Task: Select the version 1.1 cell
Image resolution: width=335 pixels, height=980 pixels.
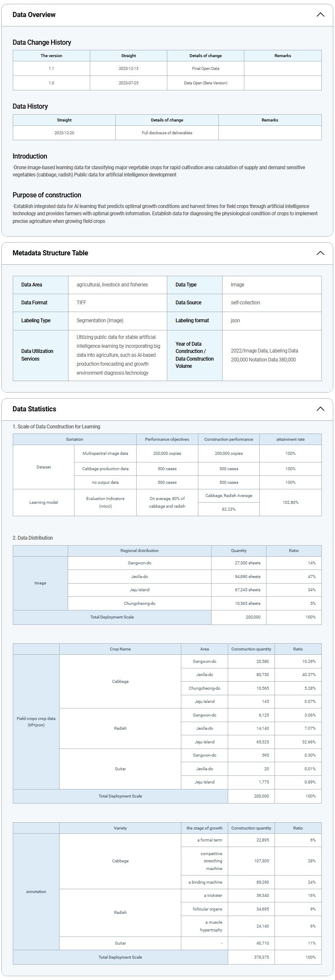Action: pyautogui.click(x=51, y=69)
